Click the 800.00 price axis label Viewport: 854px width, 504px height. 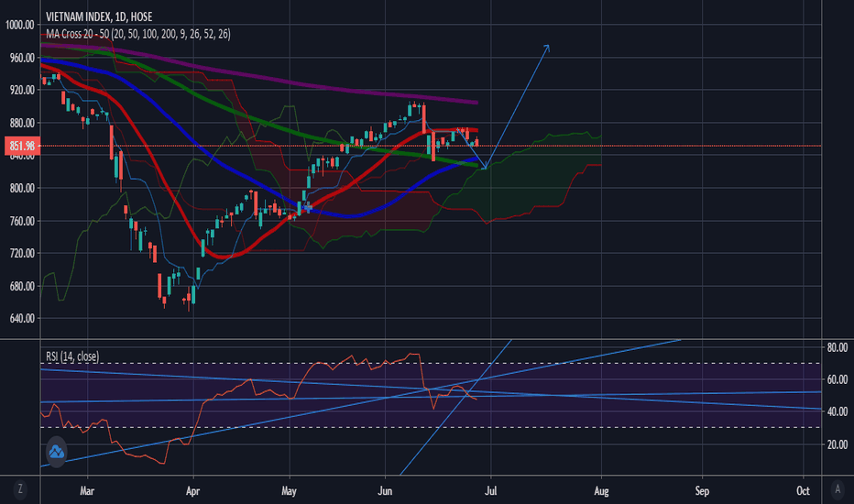click(22, 188)
